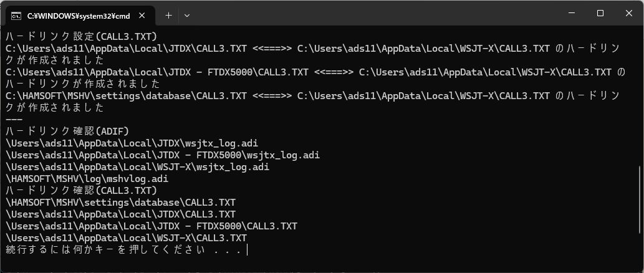This screenshot has height=273, width=644.
Task: Click the empty title bar area
Action: coord(374,14)
